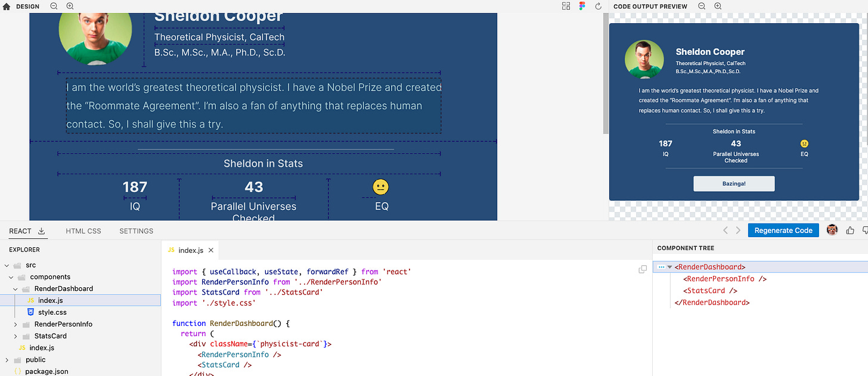Click the EXPLORER panel heading
The width and height of the screenshot is (868, 376).
click(x=24, y=250)
